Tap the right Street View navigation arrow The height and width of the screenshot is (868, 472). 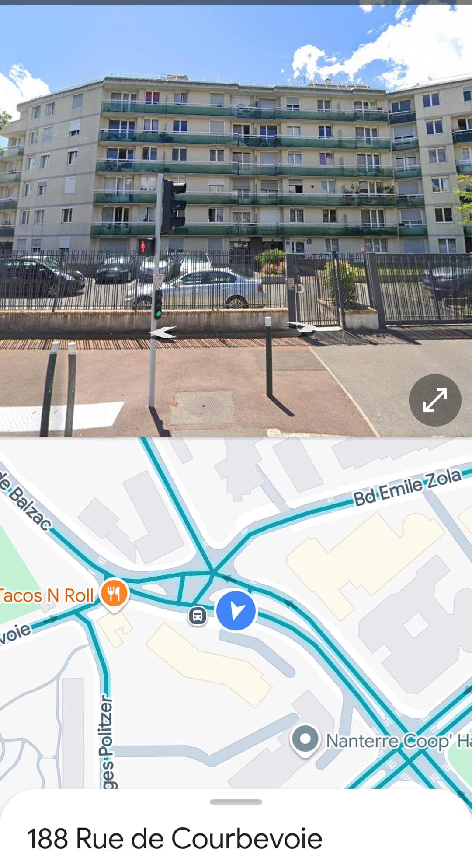[302, 327]
